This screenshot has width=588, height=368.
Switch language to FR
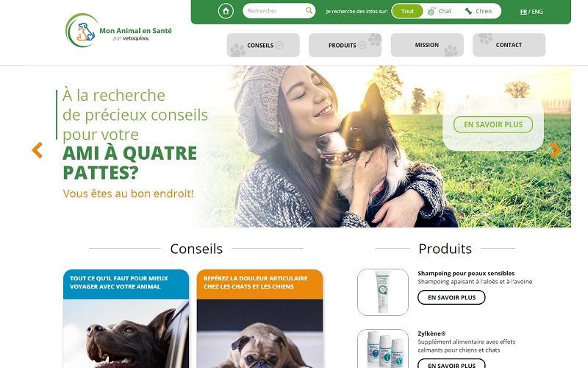(523, 12)
